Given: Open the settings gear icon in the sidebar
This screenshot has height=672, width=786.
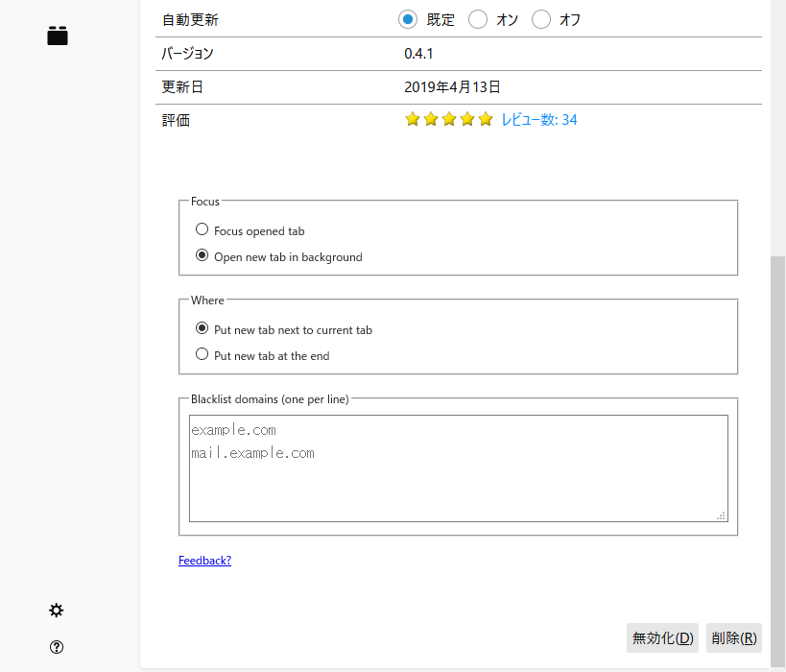Looking at the screenshot, I should point(56,610).
